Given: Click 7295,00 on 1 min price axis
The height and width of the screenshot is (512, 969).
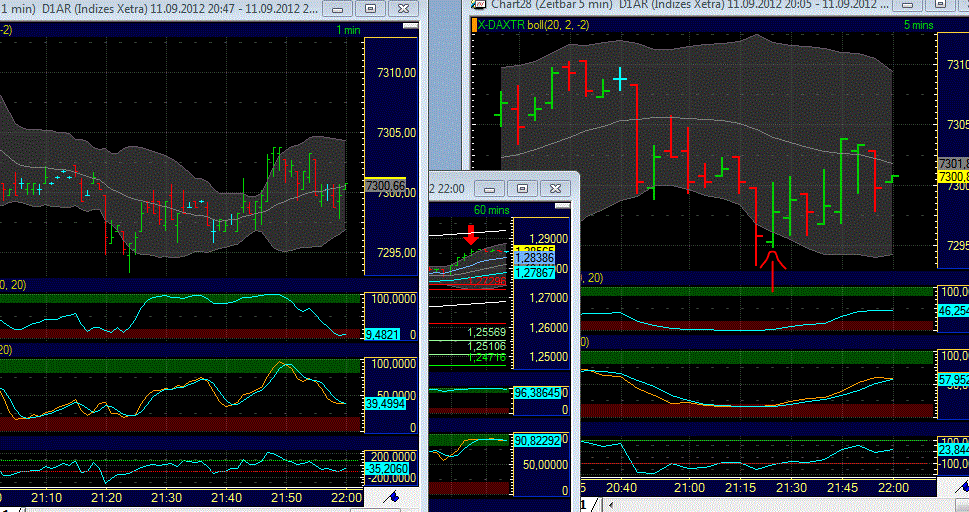Looking at the screenshot, I should [396, 253].
